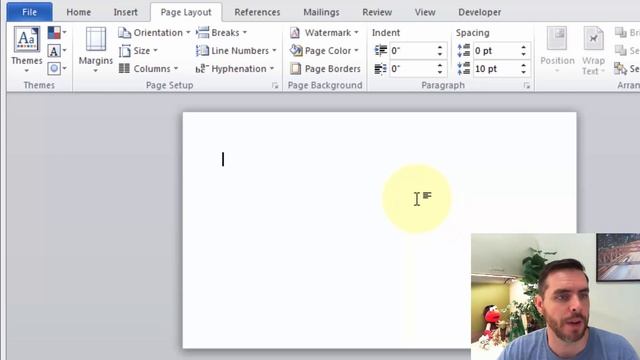Click the Orientation page icon
Viewport: 640px width, 360px height.
pyautogui.click(x=124, y=33)
